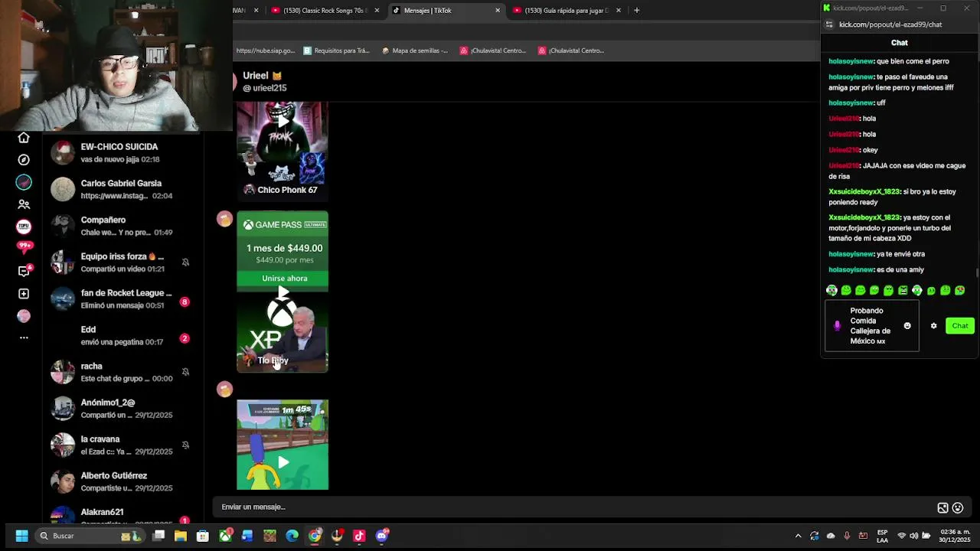
Task: Close the Mensajes | TikTok tab
Action: (x=498, y=11)
